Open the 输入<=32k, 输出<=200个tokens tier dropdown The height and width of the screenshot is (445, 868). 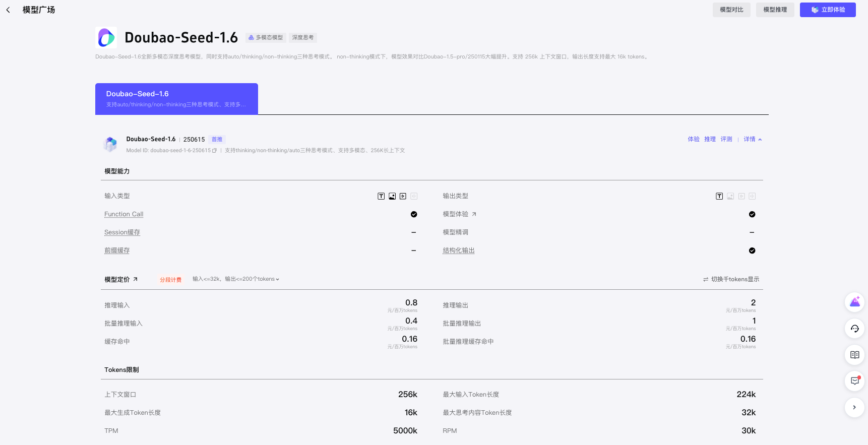(x=235, y=279)
